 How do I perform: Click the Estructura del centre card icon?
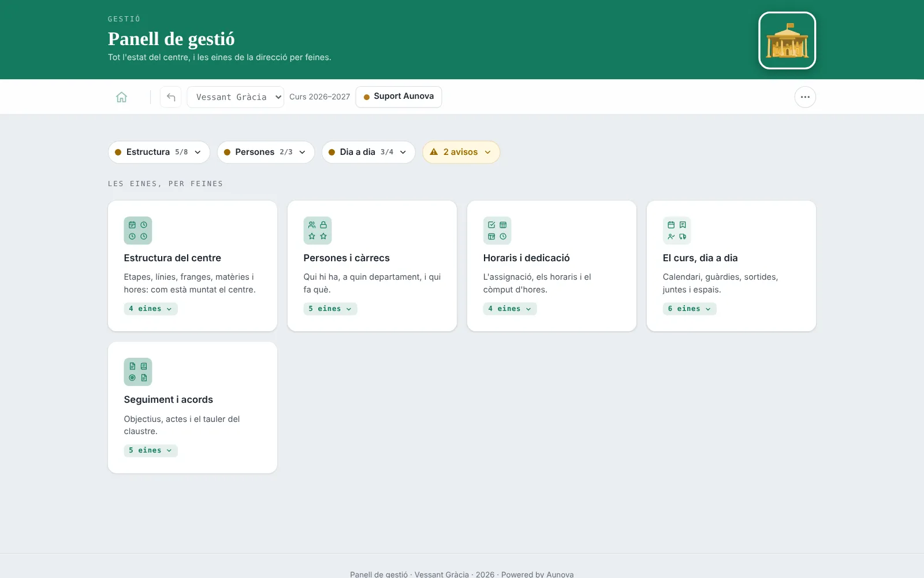tap(138, 231)
